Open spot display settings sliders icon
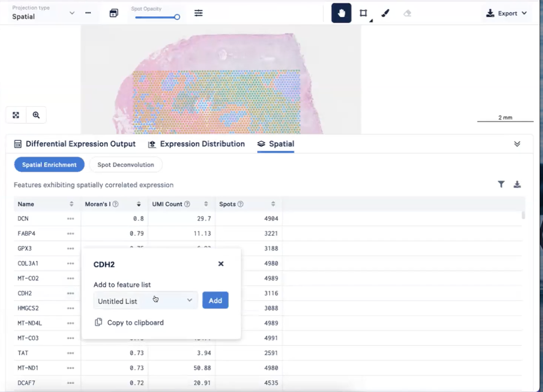Screen dimensions: 543x392 (x=198, y=13)
